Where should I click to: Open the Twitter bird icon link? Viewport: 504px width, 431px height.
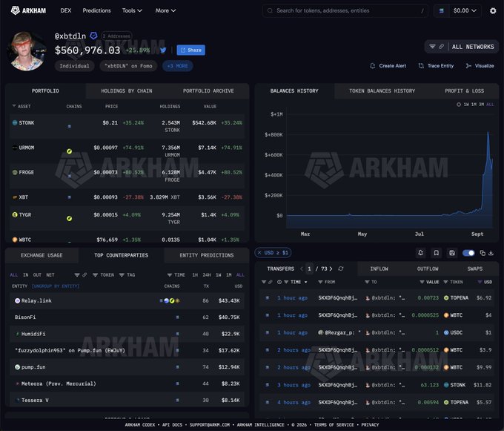(x=163, y=50)
